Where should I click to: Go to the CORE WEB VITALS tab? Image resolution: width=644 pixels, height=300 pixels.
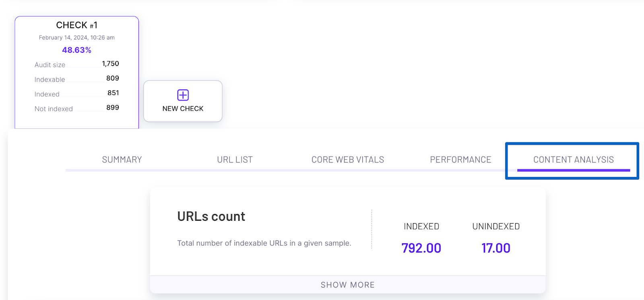click(348, 160)
